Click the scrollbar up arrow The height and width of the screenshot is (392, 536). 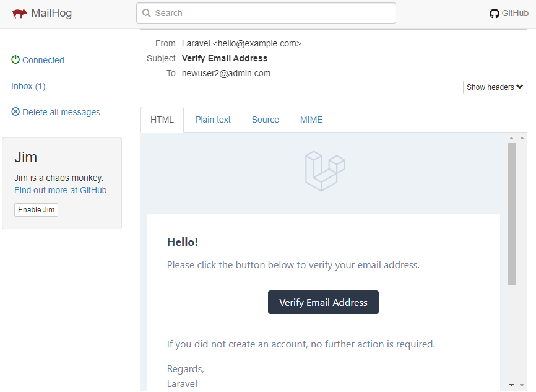click(x=511, y=138)
